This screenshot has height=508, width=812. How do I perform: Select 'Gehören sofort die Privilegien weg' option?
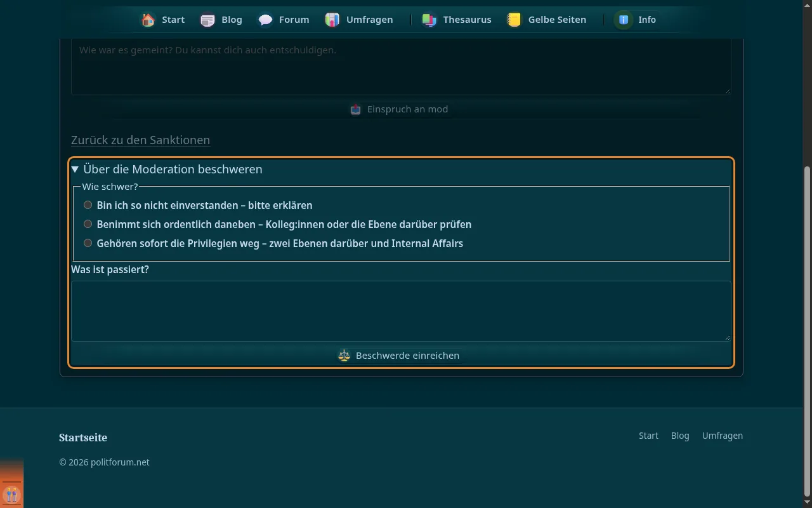tap(88, 243)
